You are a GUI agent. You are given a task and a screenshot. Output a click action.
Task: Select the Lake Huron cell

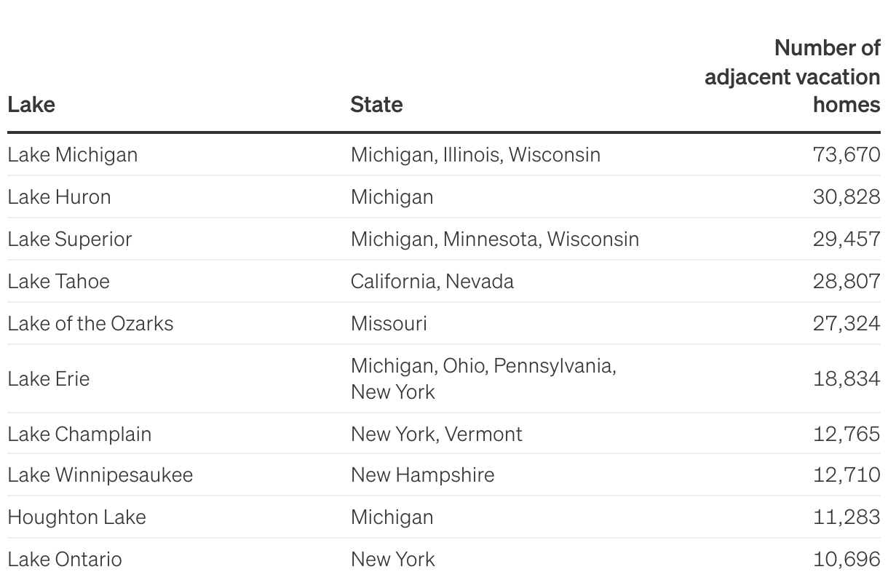[59, 196]
